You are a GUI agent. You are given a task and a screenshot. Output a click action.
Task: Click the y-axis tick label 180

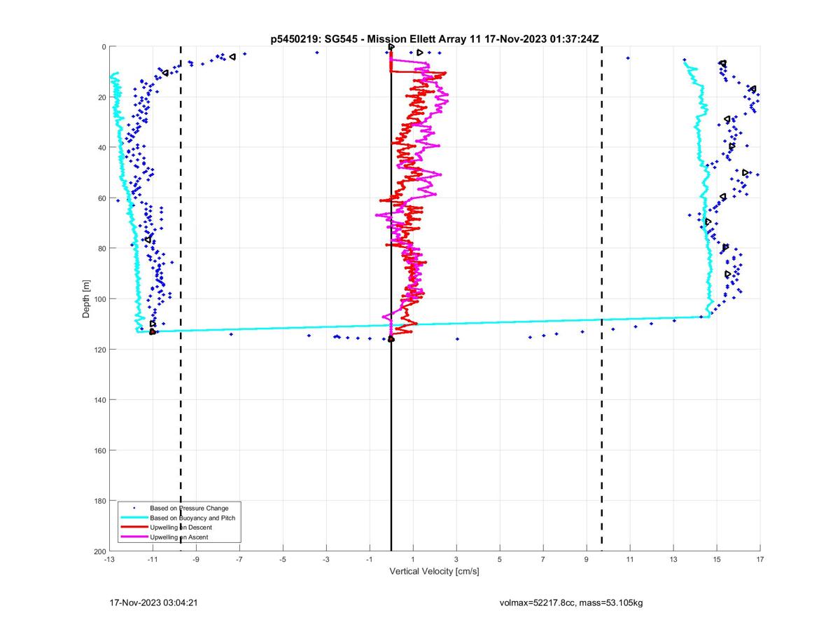tap(99, 501)
